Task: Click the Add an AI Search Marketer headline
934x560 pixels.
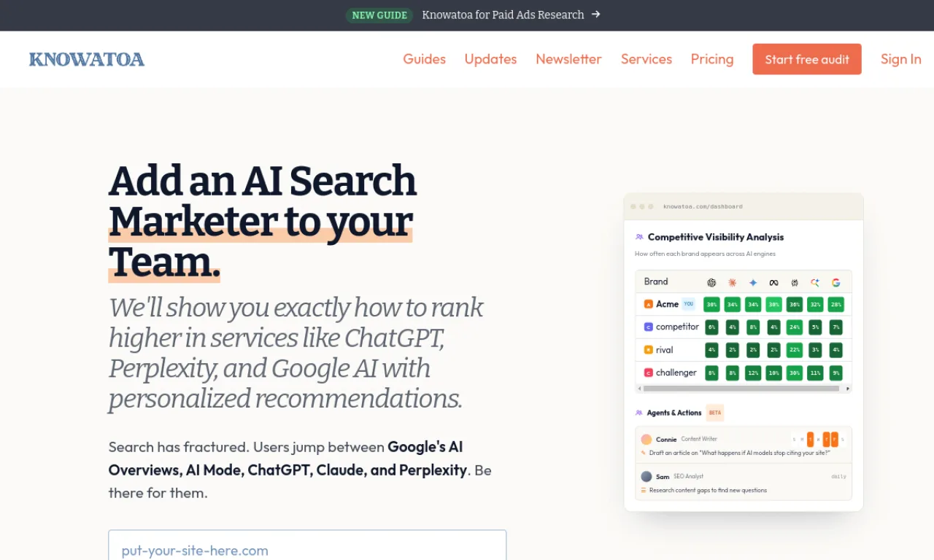Action: pos(263,221)
